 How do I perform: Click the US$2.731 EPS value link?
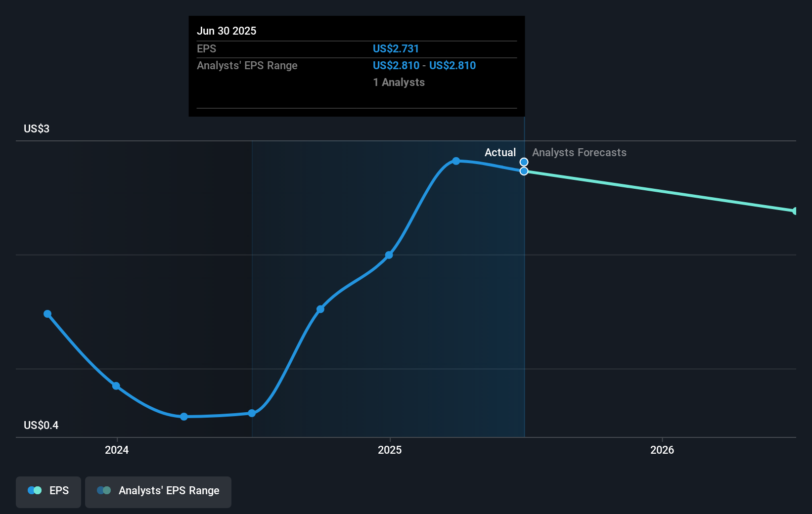pos(396,48)
